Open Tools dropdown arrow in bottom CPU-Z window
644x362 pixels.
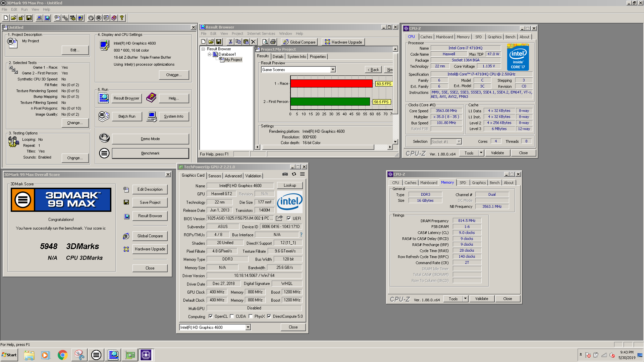pyautogui.click(x=465, y=299)
